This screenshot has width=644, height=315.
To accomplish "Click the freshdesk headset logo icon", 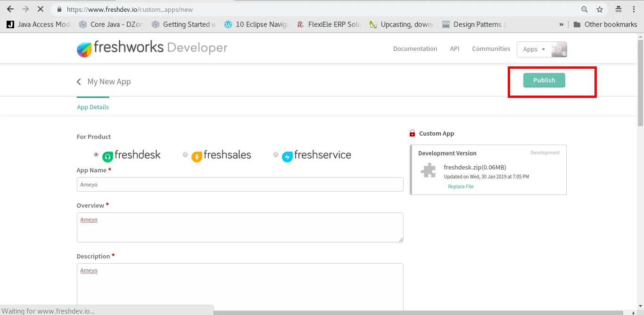I will pyautogui.click(x=108, y=157).
